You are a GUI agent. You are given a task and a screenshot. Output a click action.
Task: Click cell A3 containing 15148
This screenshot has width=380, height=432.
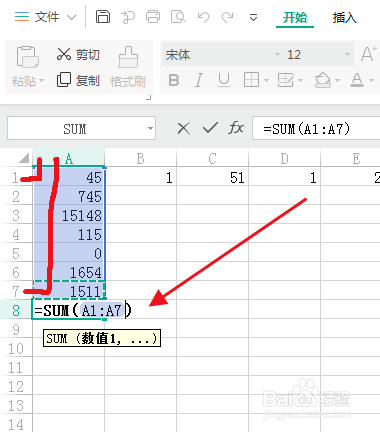[69, 215]
